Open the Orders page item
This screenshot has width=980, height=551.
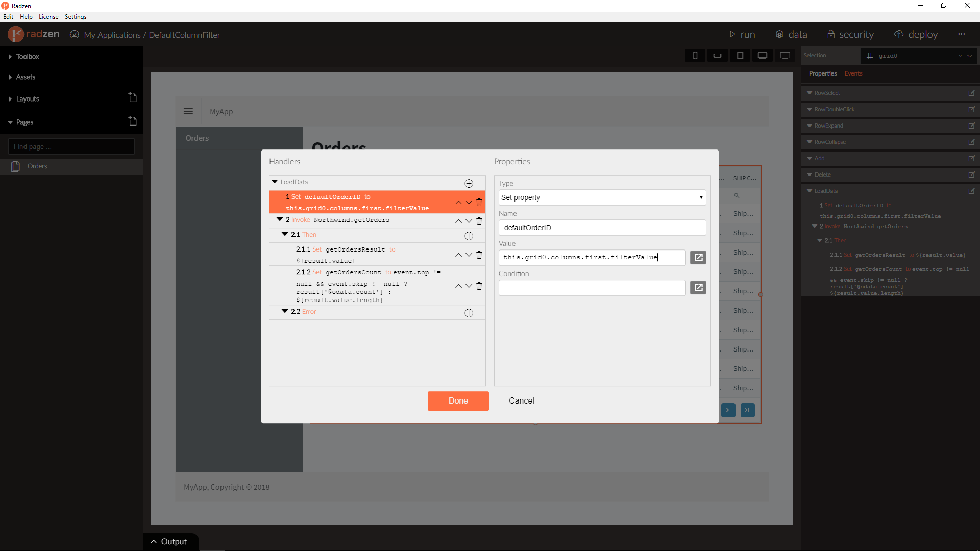click(x=71, y=166)
